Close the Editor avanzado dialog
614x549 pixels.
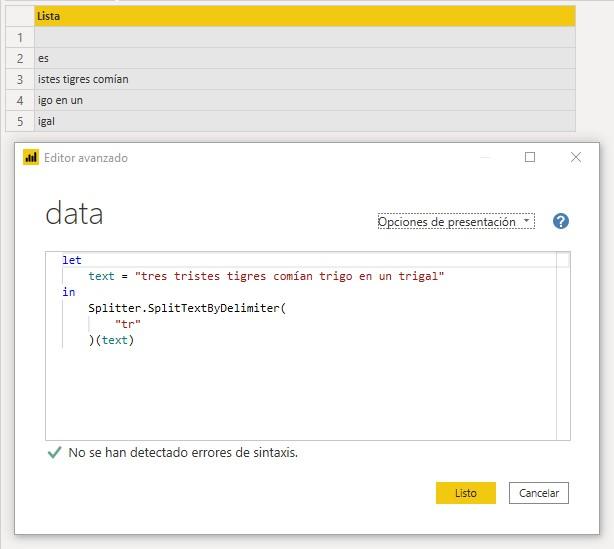click(x=576, y=157)
